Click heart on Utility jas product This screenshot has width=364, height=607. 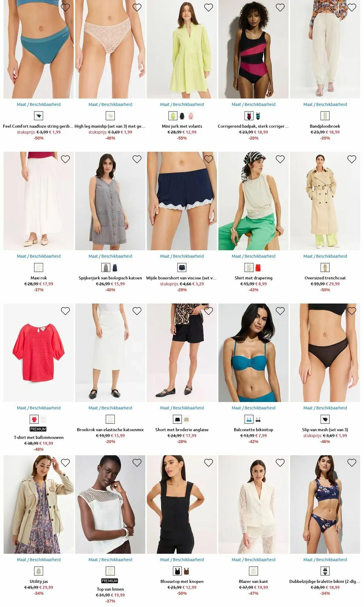(65, 463)
